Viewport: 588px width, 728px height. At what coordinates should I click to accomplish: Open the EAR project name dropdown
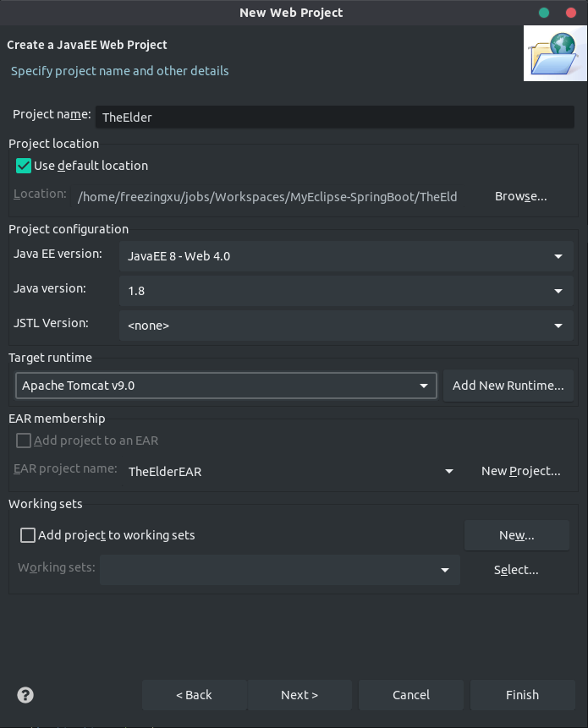(x=291, y=472)
